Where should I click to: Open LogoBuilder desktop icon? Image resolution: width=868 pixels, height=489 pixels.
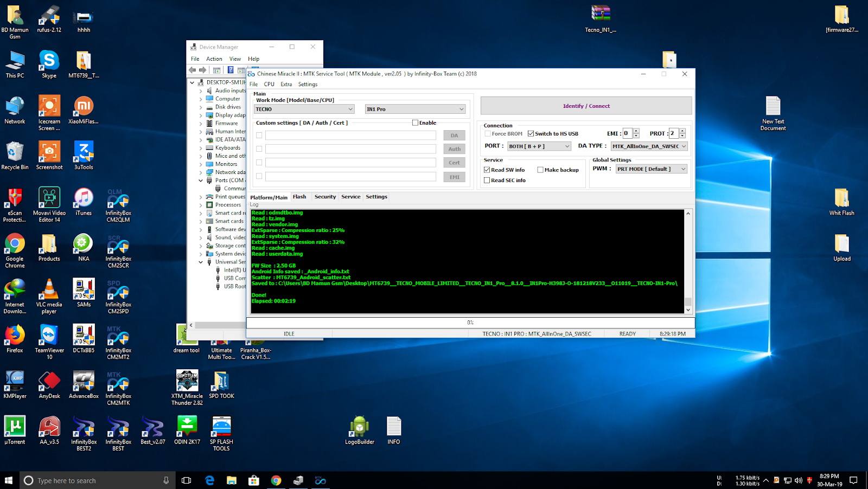(x=360, y=430)
